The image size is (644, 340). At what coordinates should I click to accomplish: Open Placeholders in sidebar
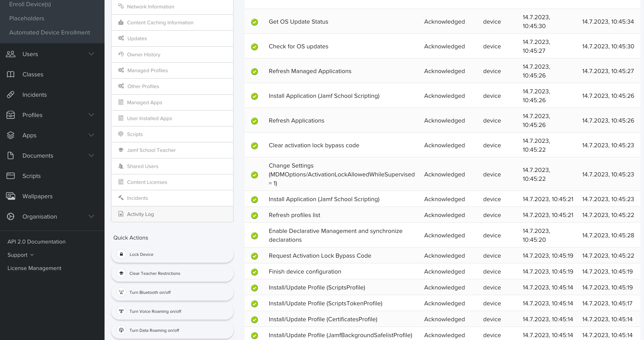point(27,18)
